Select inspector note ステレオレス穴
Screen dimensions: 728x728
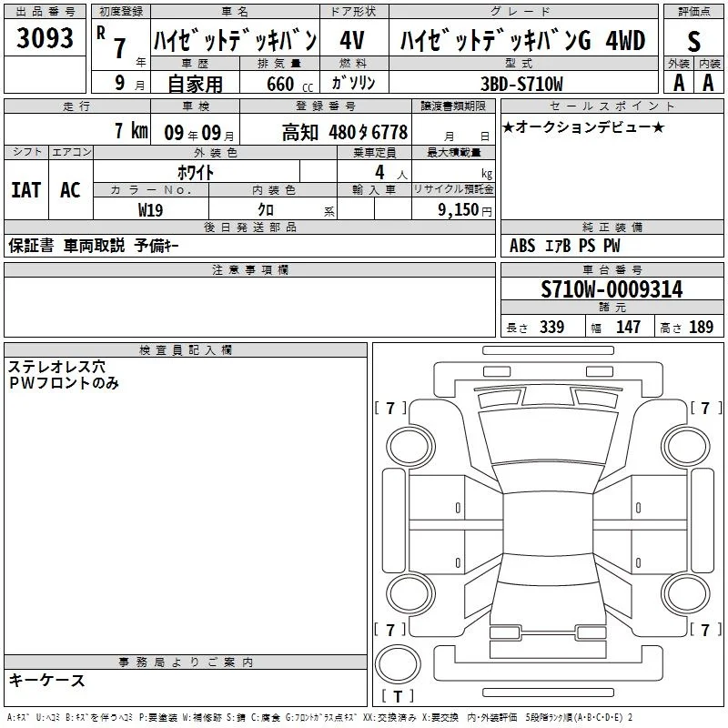click(56, 367)
